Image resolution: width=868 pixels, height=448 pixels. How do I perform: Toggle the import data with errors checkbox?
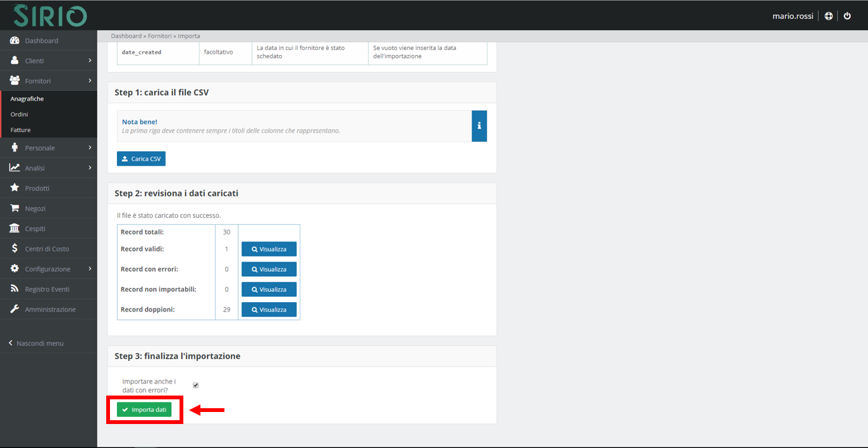pos(195,385)
